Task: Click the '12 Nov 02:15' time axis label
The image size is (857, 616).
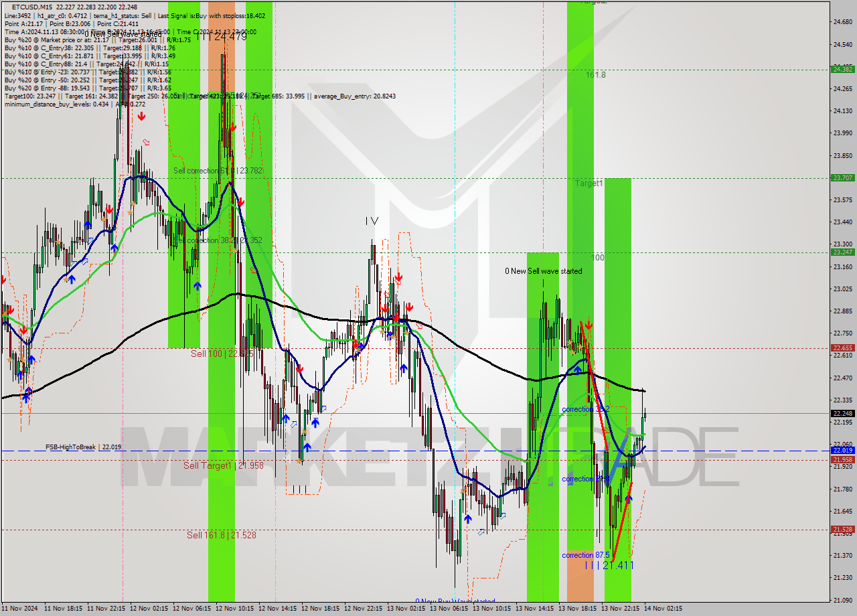Action: coord(149,609)
